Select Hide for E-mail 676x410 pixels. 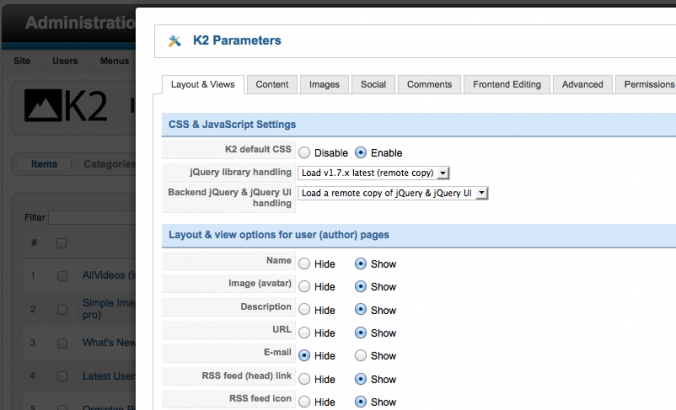coord(304,355)
